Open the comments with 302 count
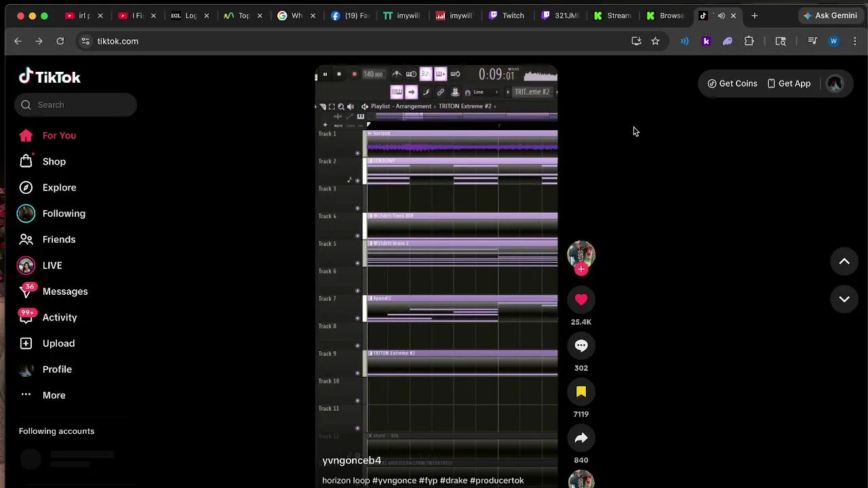Image resolution: width=868 pixels, height=488 pixels. pyautogui.click(x=581, y=346)
